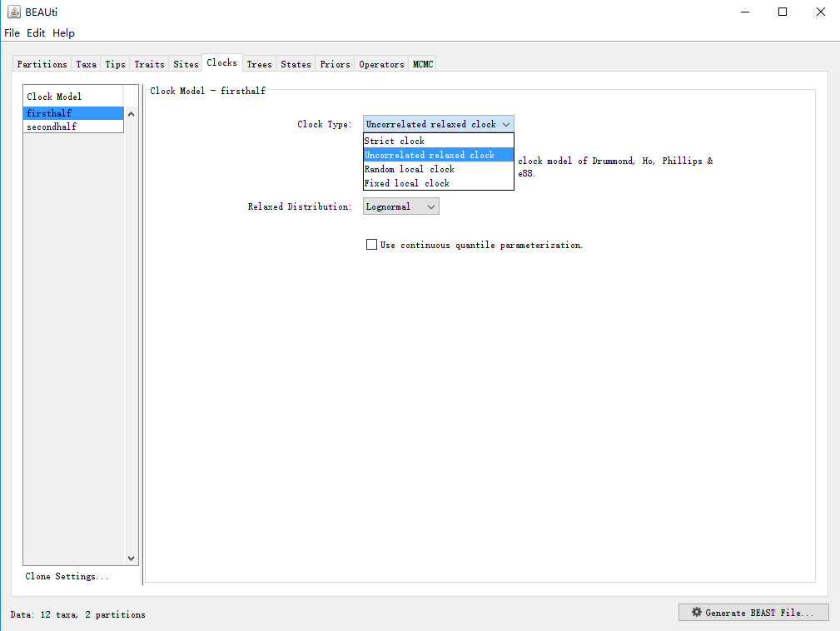Click the Clone Settings button
Viewport: 840px width, 631px height.
click(x=67, y=576)
